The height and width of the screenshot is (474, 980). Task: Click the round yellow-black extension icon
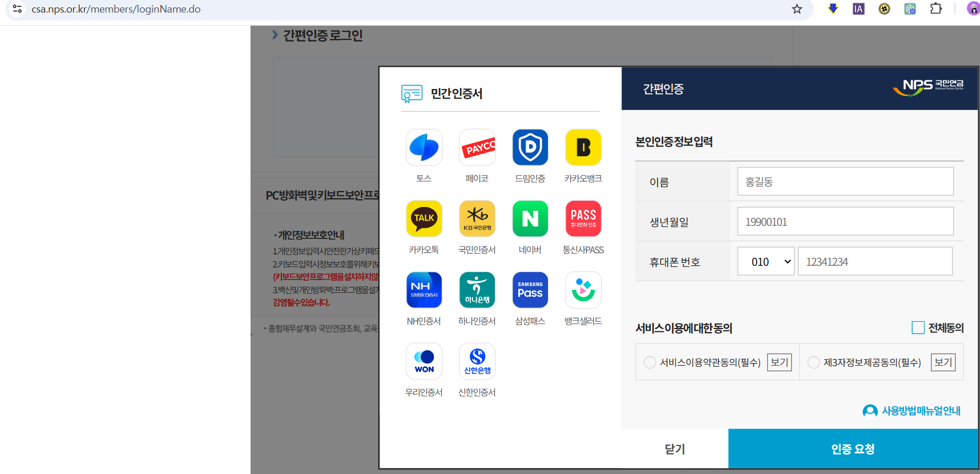tap(884, 9)
